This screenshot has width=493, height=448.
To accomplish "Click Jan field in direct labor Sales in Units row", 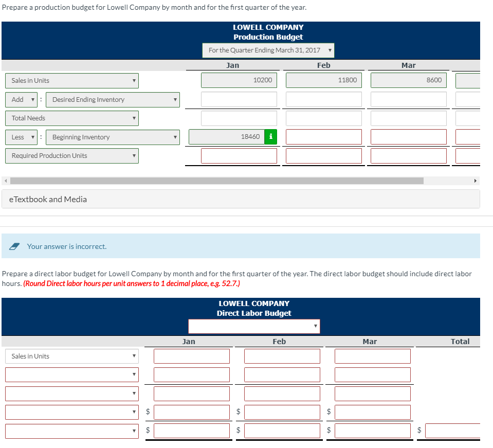I will point(192,356).
